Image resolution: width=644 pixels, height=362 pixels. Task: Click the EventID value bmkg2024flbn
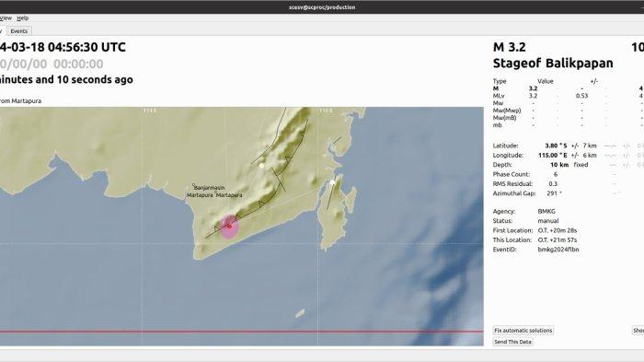(558, 250)
